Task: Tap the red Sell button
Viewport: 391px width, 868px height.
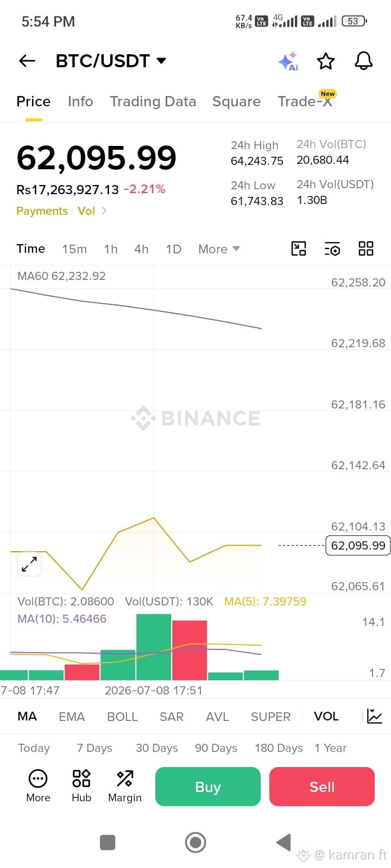Action: 322,787
